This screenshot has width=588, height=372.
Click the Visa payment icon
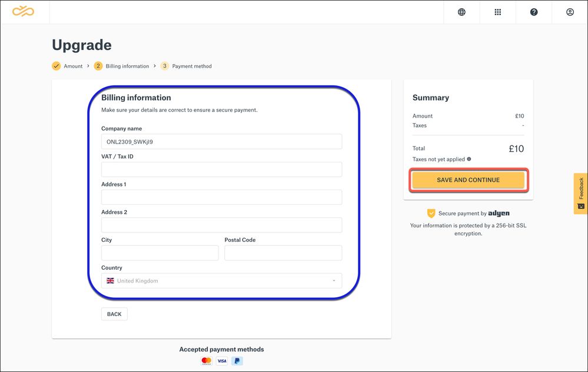(x=222, y=361)
